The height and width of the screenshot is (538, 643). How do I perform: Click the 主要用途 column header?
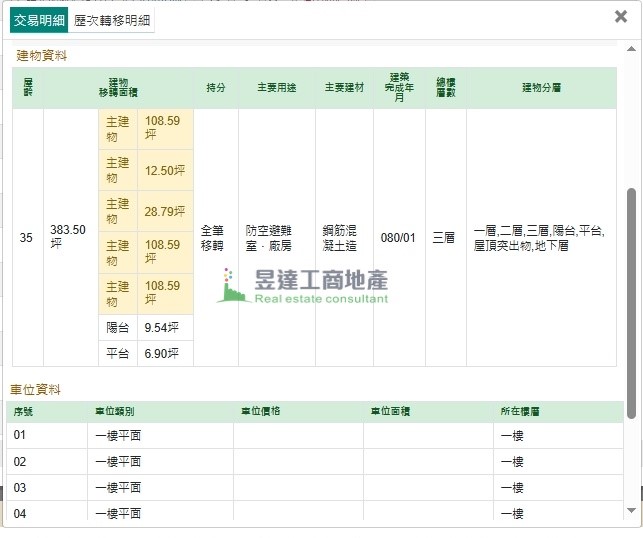pyautogui.click(x=277, y=88)
